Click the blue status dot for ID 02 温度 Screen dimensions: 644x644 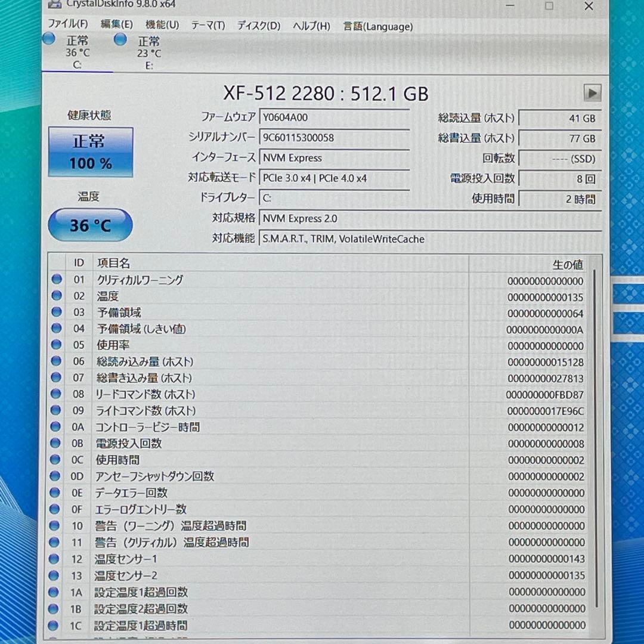57,295
